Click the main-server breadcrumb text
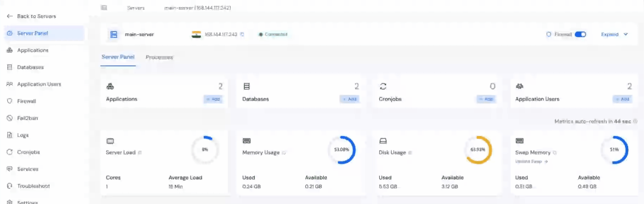644x204 pixels. click(197, 8)
